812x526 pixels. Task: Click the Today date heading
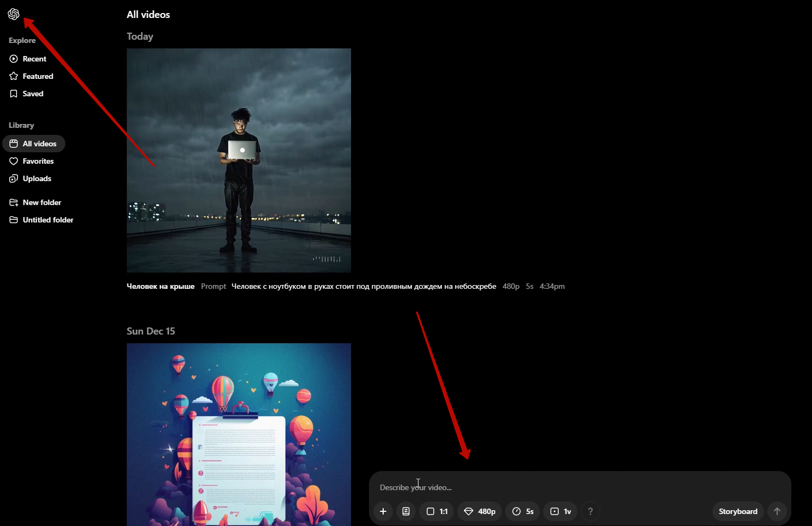click(x=140, y=36)
